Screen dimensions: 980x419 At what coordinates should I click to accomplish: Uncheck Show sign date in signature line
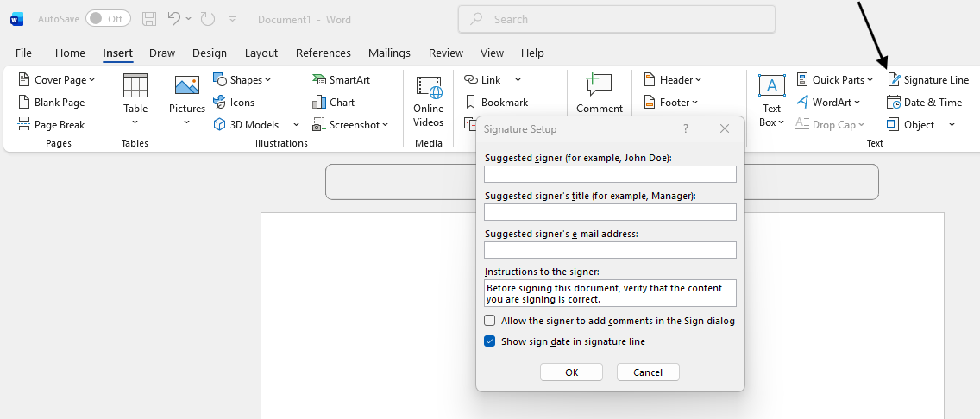[x=490, y=341]
